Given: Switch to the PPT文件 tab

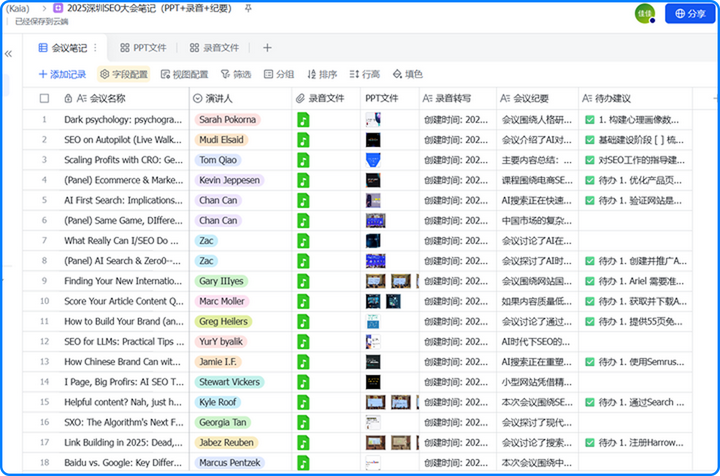Looking at the screenshot, I should (143, 48).
